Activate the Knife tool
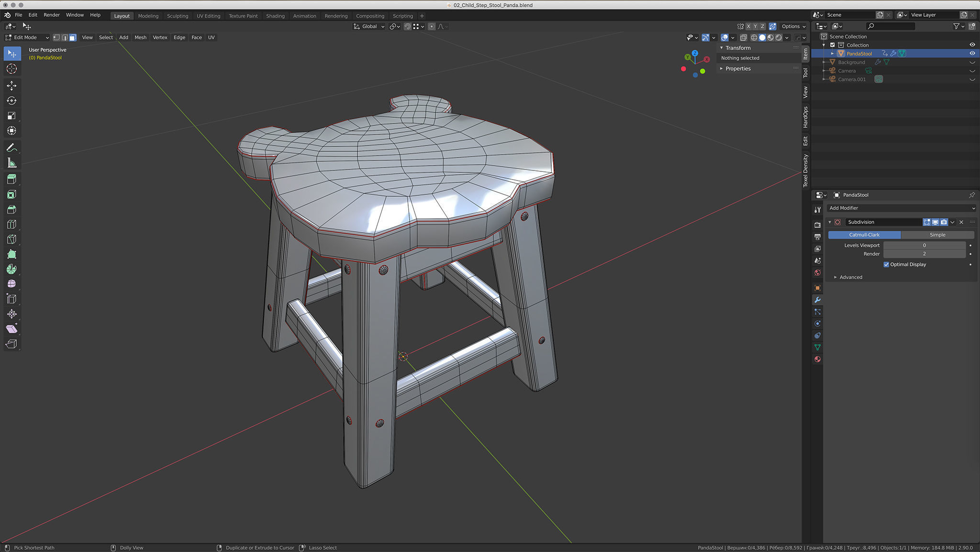The height and width of the screenshot is (552, 980). pyautogui.click(x=11, y=239)
